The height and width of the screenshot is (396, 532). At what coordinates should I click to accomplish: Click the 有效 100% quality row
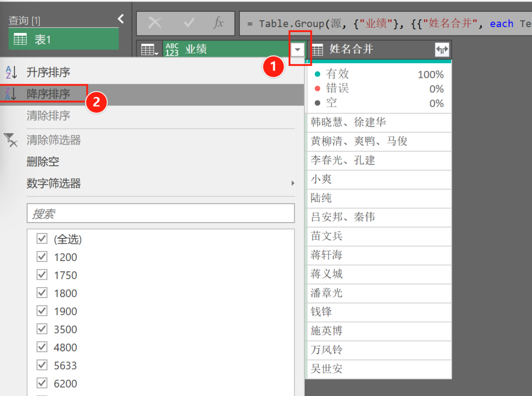click(x=379, y=74)
